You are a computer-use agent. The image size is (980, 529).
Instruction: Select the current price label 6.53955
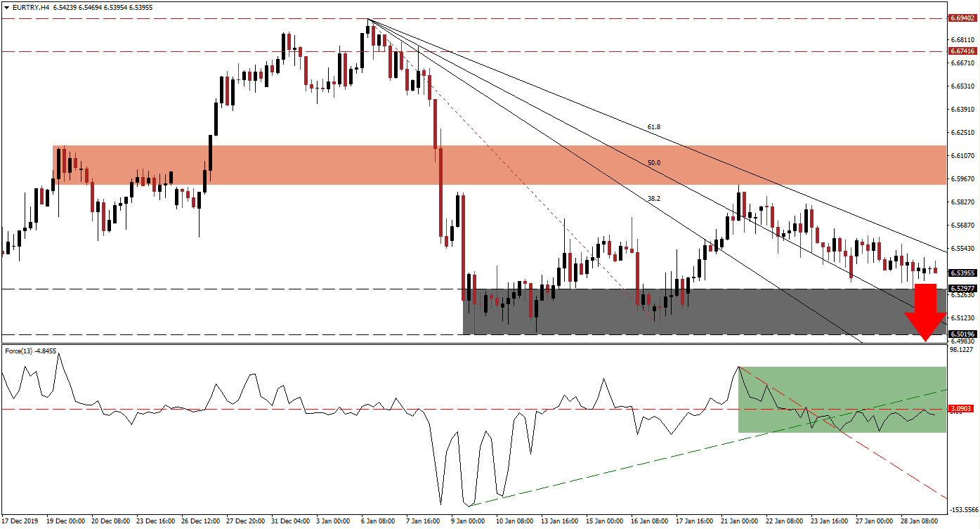click(961, 273)
